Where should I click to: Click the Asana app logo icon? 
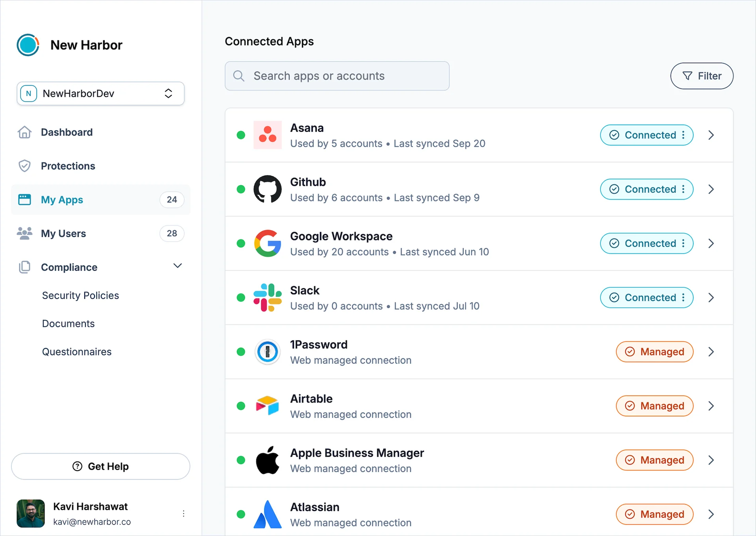267,135
